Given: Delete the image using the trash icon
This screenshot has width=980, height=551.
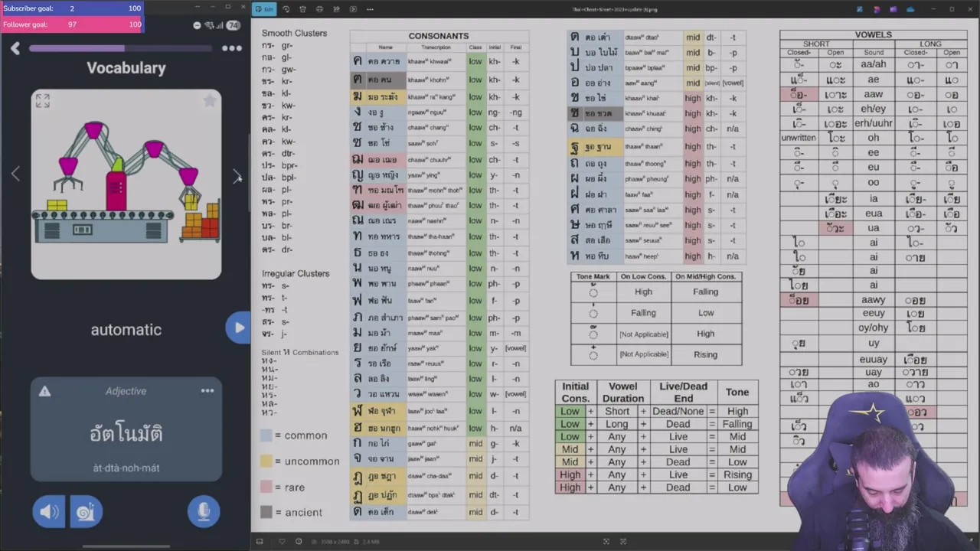Looking at the screenshot, I should point(302,9).
